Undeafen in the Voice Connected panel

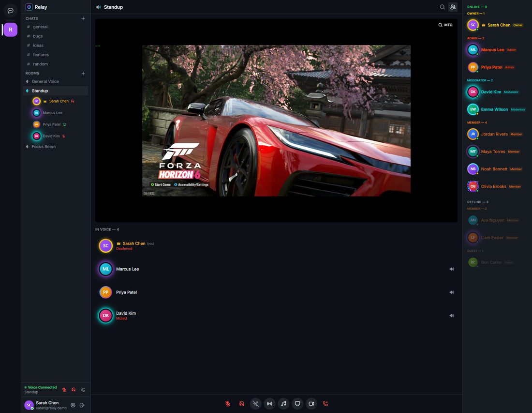click(74, 390)
